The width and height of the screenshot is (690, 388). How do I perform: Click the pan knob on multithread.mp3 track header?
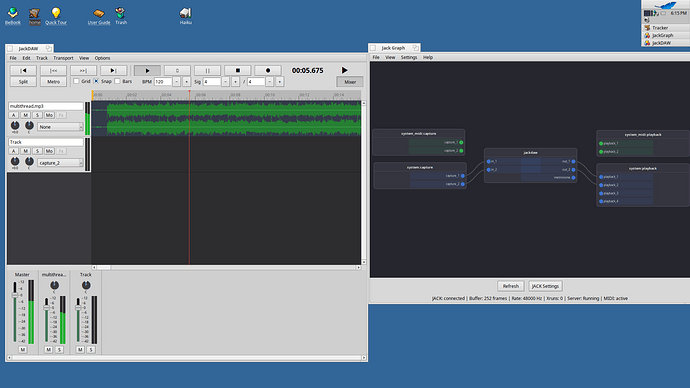[29, 125]
